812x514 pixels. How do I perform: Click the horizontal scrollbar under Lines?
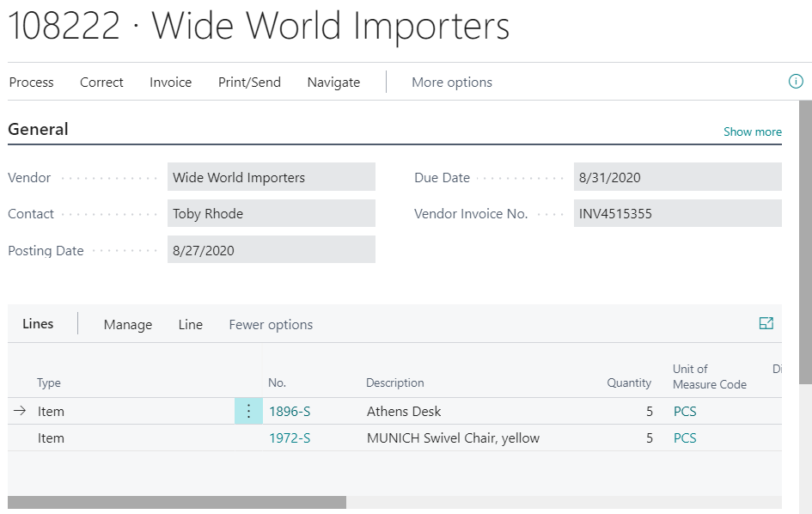[x=177, y=502]
